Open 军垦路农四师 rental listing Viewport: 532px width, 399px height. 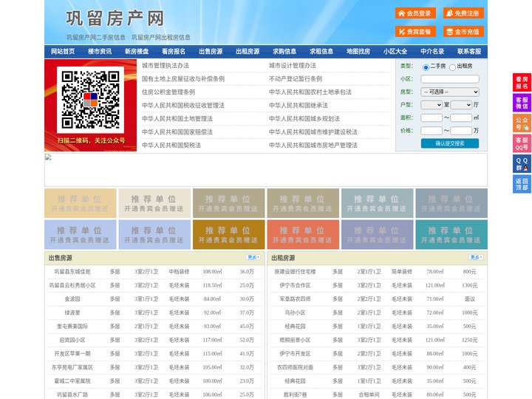(295, 299)
